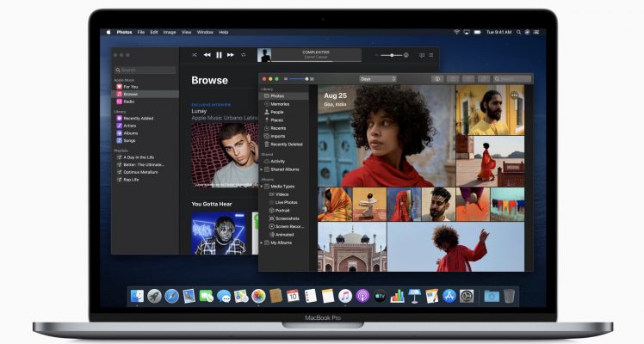Toggle repeat in the Music player
Image resolution: width=644 pixels, height=344 pixels.
coord(244,55)
